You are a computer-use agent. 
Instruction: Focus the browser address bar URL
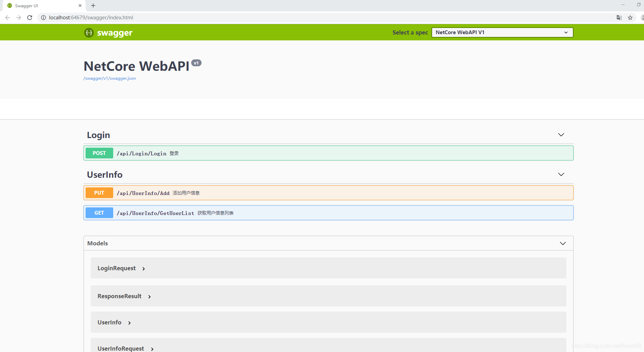pyautogui.click(x=91, y=18)
